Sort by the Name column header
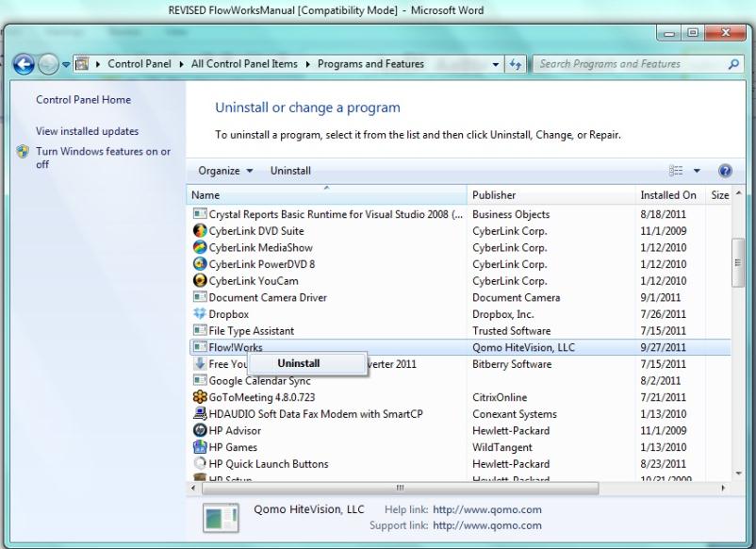756x549 pixels. click(326, 195)
